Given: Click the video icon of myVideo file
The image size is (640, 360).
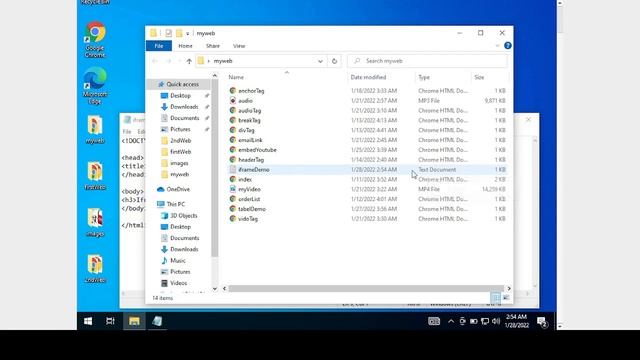Looking at the screenshot, I should 233,189.
